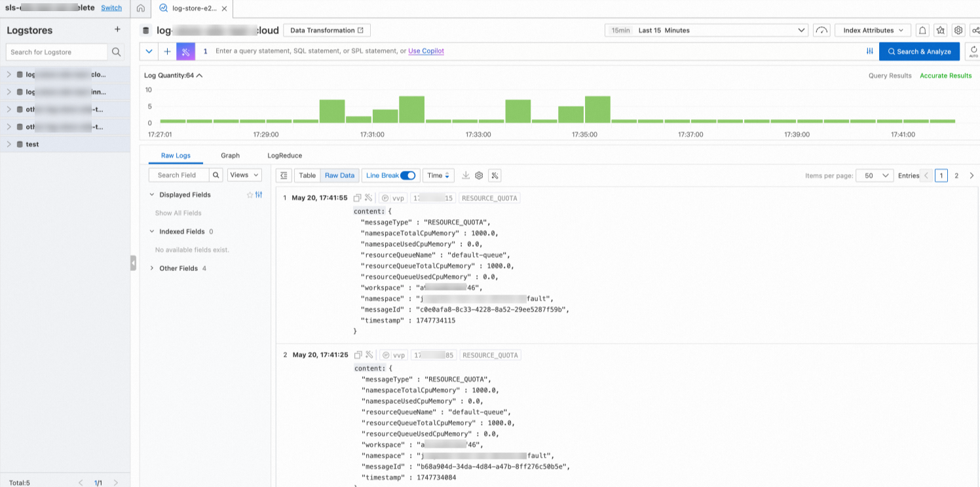This screenshot has width=980, height=487.
Task: Click the Use Copilot link
Action: coord(426,51)
